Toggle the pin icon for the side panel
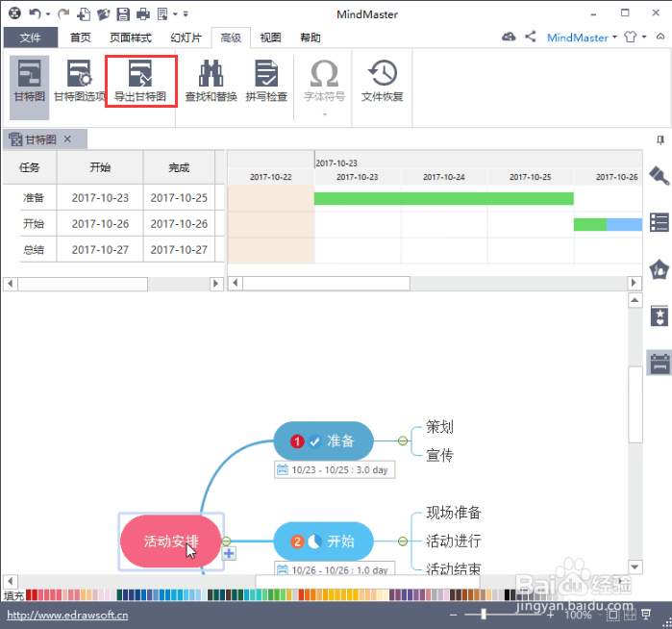The width and height of the screenshot is (672, 629). (660, 139)
